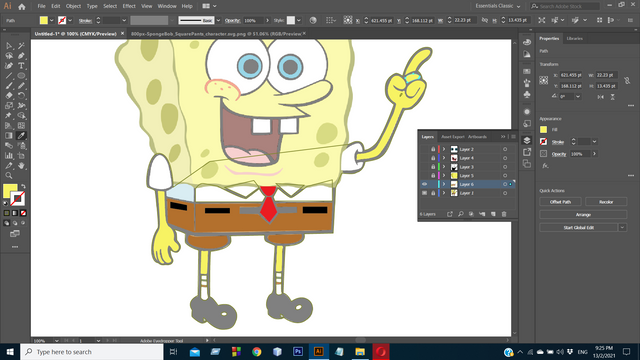The width and height of the screenshot is (640, 360).
Task: Open Start Global Edit options arrow
Action: coord(622,227)
